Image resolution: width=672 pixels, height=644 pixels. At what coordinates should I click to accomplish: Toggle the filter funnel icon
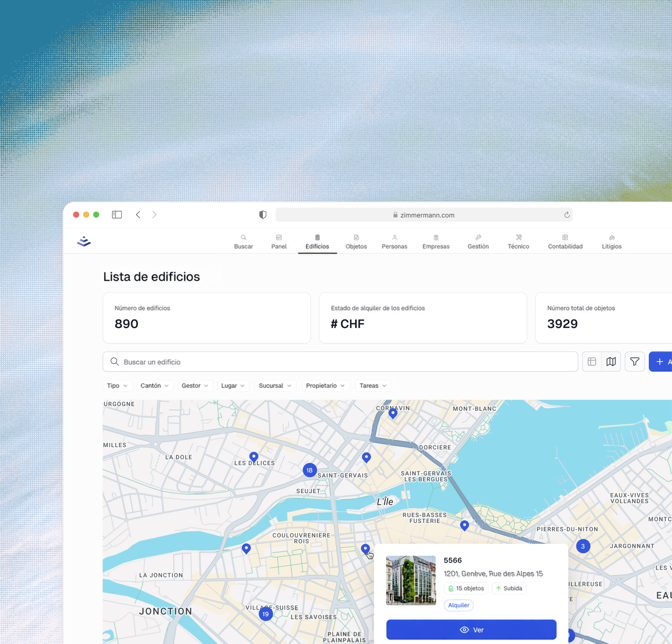coord(635,362)
